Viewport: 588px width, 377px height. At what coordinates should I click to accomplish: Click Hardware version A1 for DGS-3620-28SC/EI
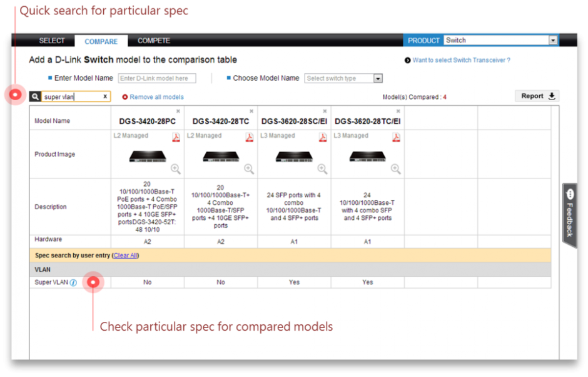click(x=294, y=242)
